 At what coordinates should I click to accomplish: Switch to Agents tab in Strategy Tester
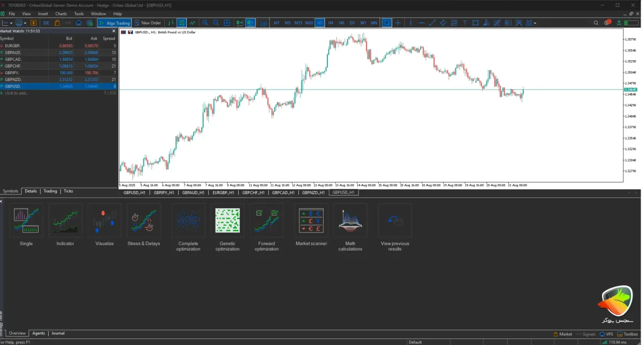[x=39, y=333]
